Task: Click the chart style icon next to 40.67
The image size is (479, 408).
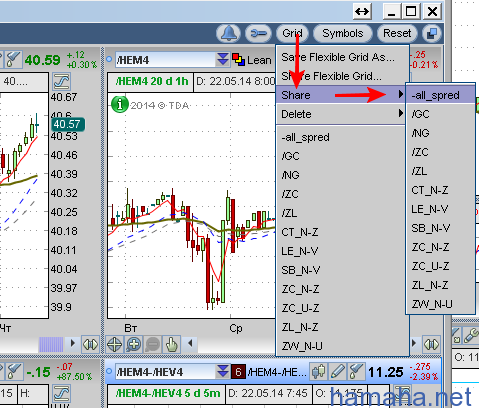Action: coord(61,82)
